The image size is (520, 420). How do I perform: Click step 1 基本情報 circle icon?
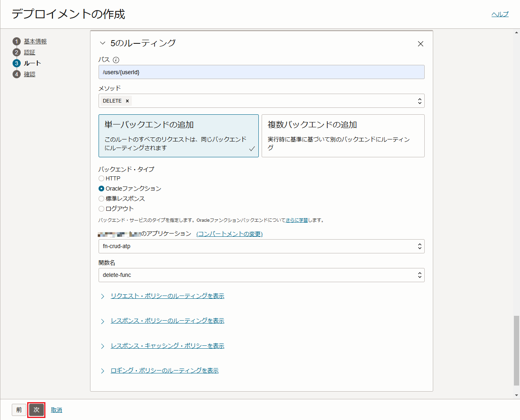[17, 41]
